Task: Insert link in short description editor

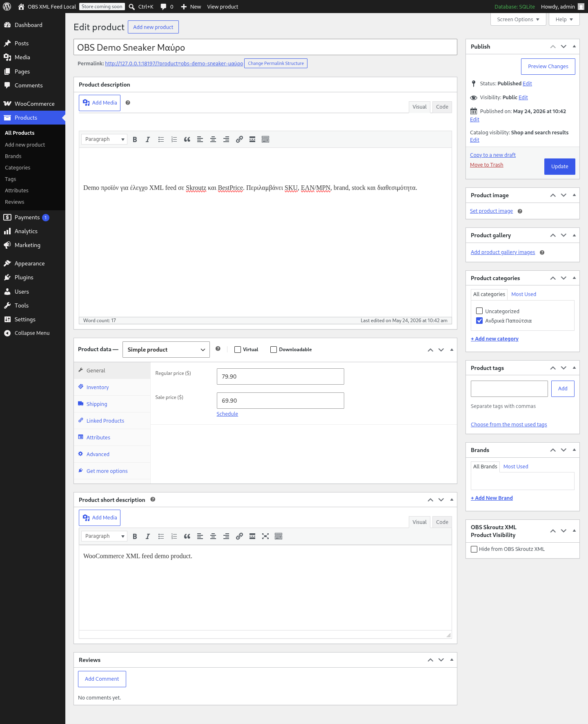Action: (x=239, y=536)
